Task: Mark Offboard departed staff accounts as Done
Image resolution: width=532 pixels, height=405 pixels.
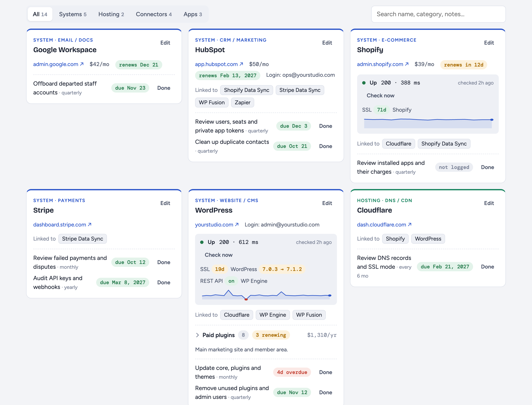Action: click(164, 88)
